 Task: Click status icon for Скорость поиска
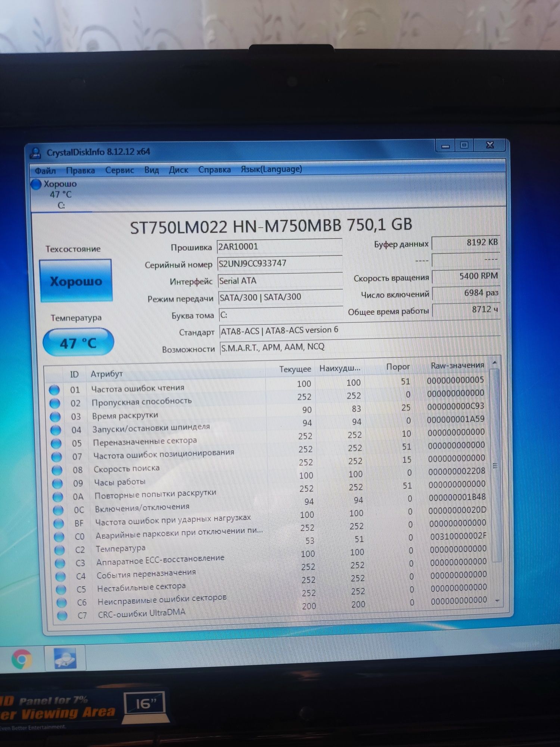[57, 470]
